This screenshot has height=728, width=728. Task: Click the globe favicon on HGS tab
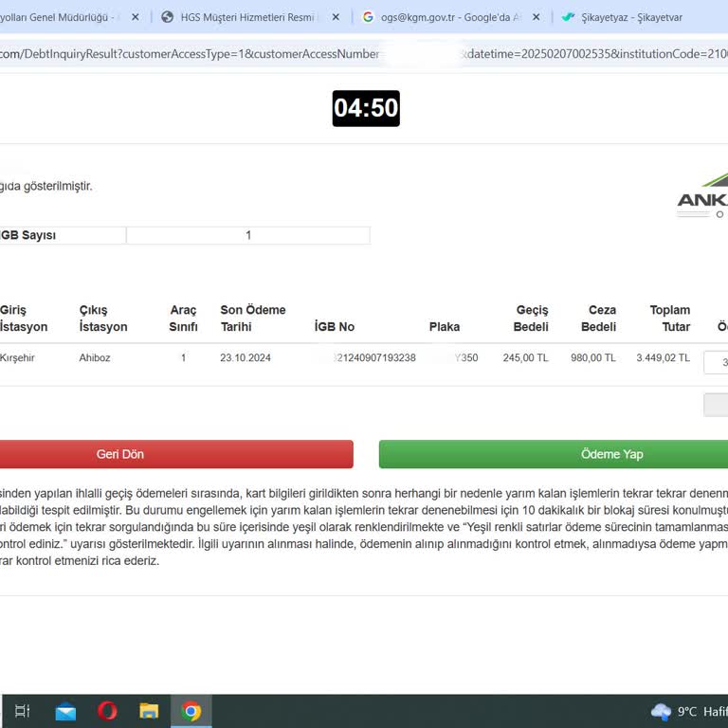[x=167, y=17]
